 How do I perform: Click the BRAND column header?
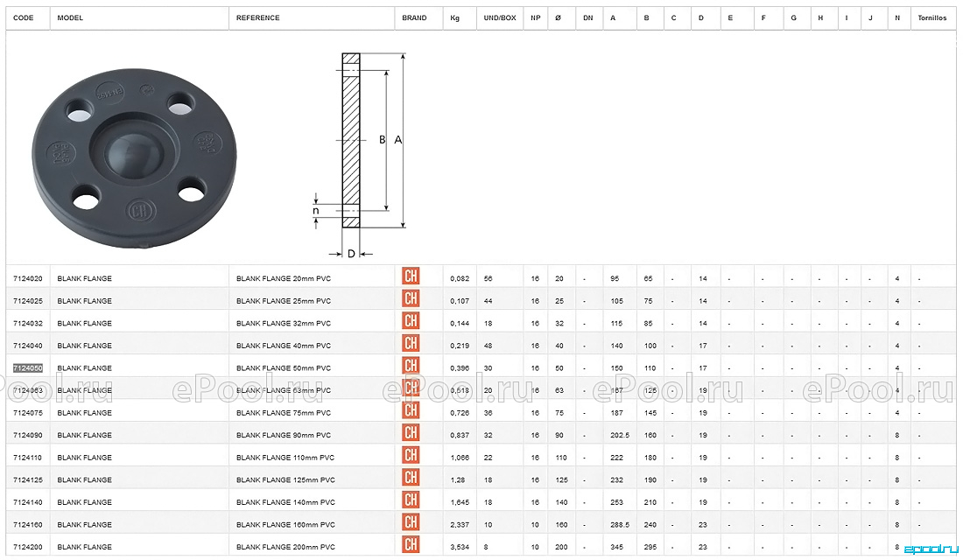[x=415, y=17]
